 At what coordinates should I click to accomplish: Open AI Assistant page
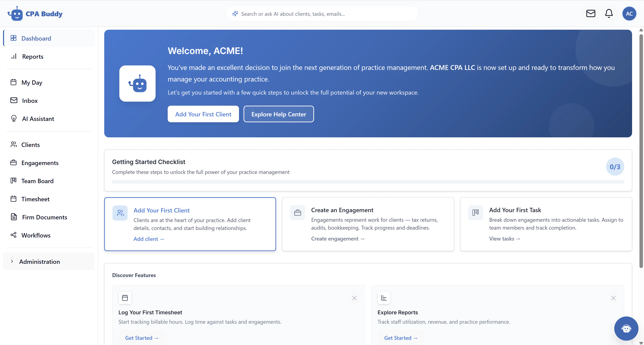tap(49, 119)
